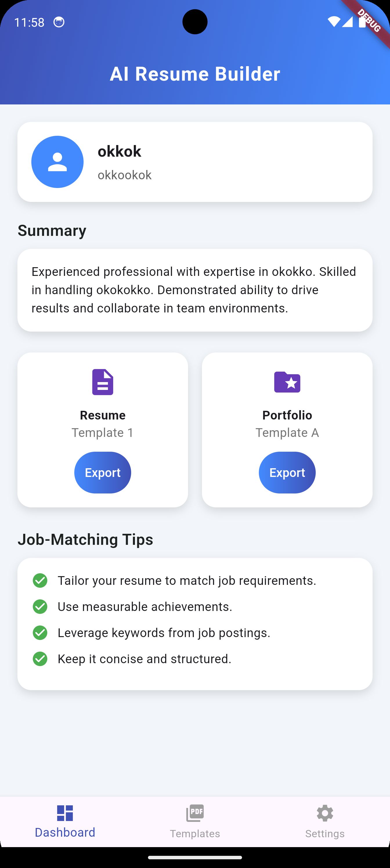Click checkmark beside 'Use measurable achievements'
Image resolution: width=390 pixels, height=868 pixels.
[x=40, y=607]
